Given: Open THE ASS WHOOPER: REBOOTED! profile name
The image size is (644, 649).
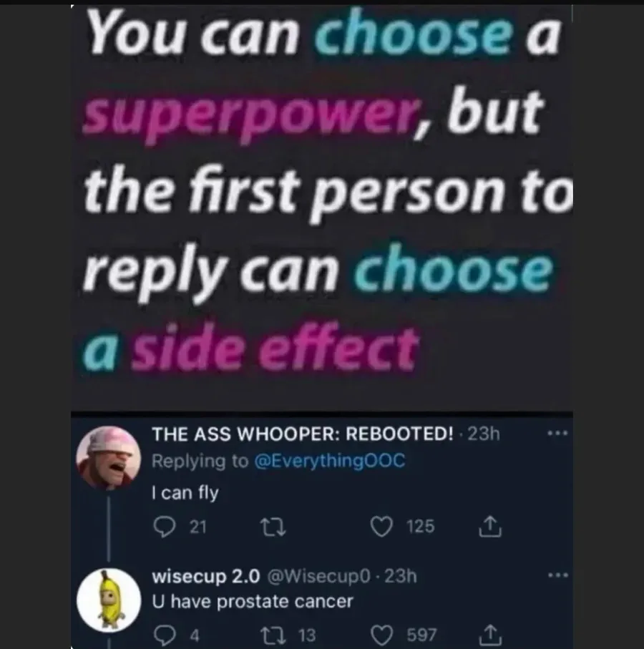Looking at the screenshot, I should pyautogui.click(x=303, y=434).
